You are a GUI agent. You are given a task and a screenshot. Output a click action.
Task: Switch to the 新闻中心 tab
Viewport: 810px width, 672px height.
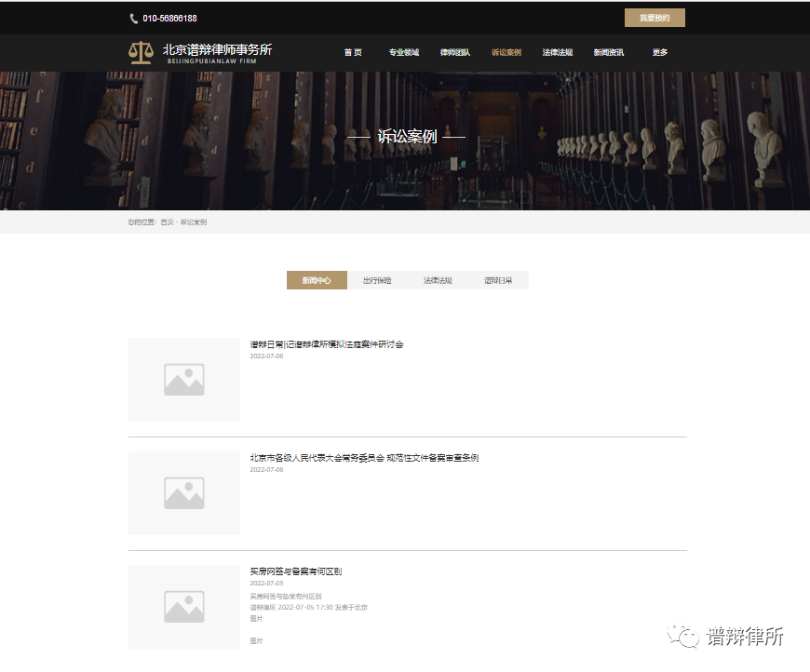click(317, 280)
